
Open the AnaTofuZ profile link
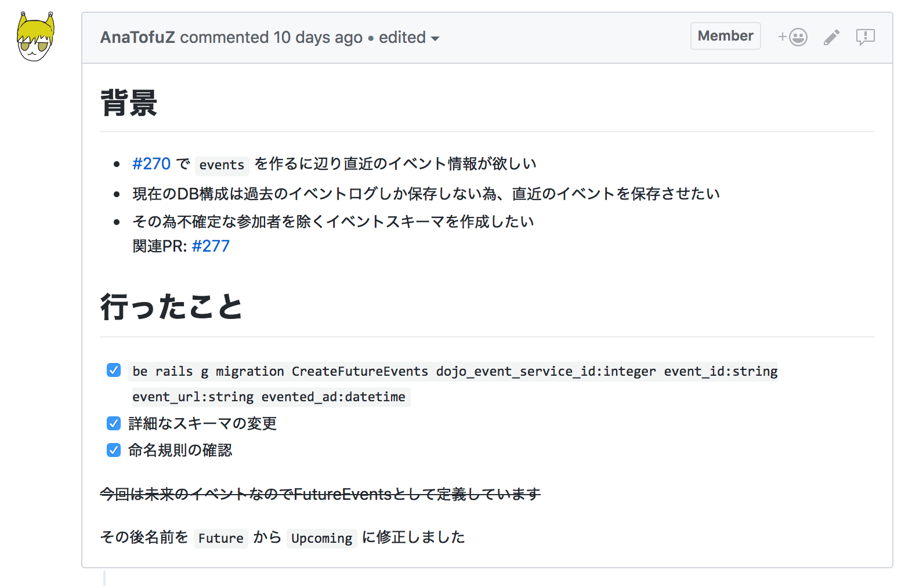click(x=137, y=38)
